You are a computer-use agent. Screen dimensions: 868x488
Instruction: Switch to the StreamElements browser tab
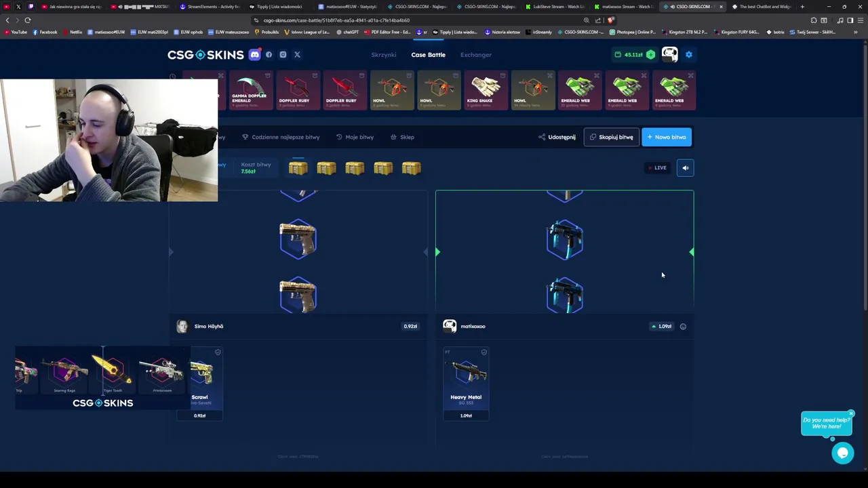point(210,7)
